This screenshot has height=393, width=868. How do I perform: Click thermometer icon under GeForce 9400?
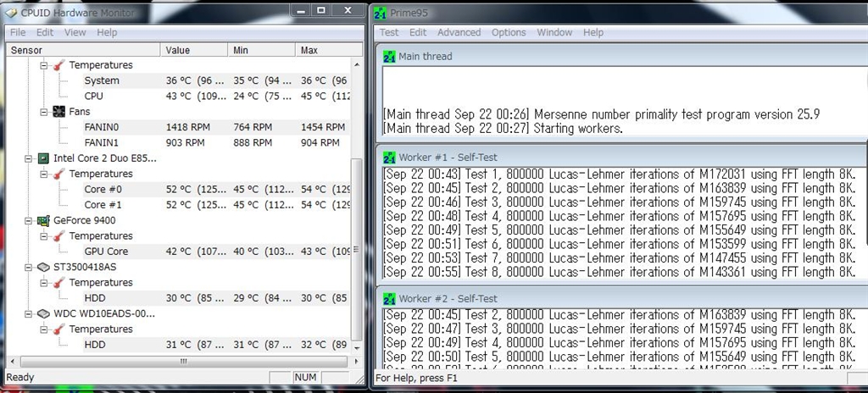58,235
